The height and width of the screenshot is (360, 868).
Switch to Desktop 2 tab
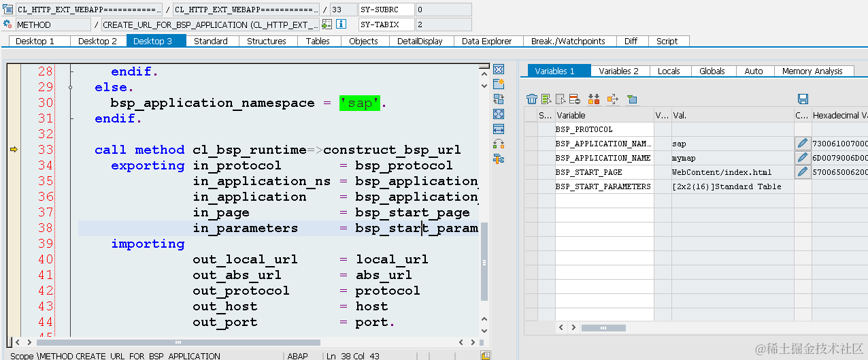point(97,41)
